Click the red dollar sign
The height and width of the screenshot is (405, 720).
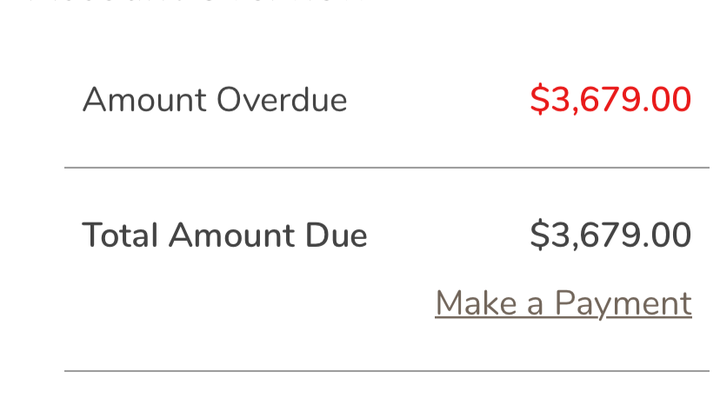coord(540,99)
